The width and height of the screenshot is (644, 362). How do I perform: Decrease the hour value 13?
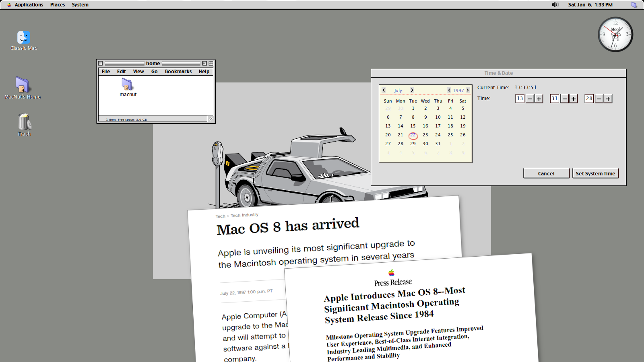(x=530, y=99)
